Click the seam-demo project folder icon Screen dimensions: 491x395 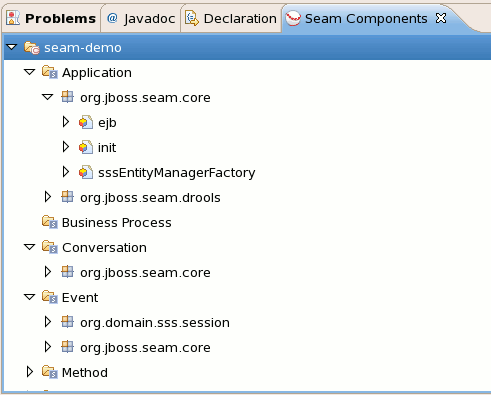pyautogui.click(x=32, y=48)
